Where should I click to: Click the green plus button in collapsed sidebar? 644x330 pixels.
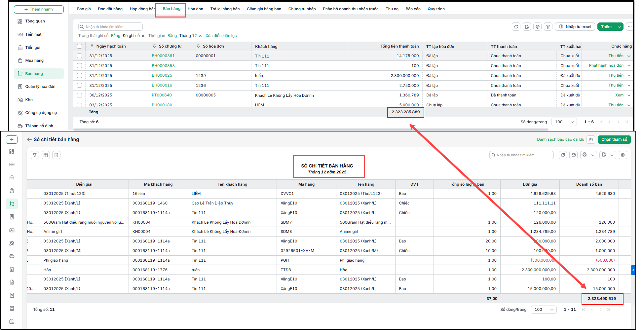(x=12, y=140)
